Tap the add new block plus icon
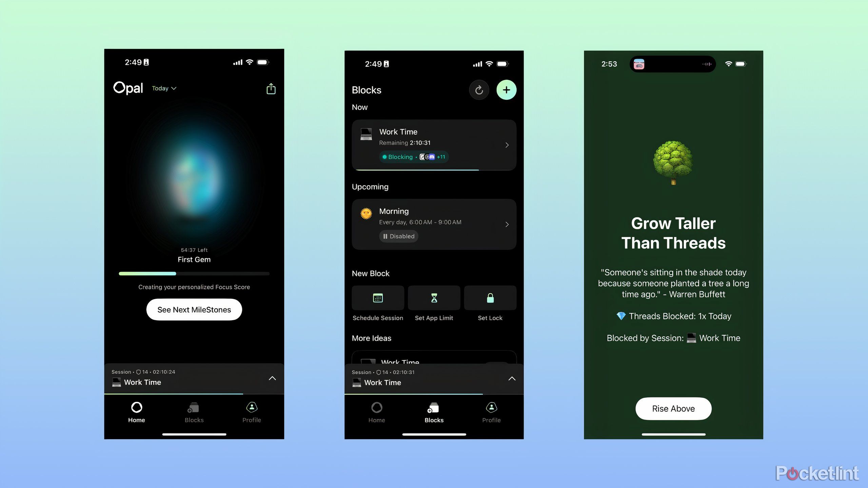 [x=506, y=90]
